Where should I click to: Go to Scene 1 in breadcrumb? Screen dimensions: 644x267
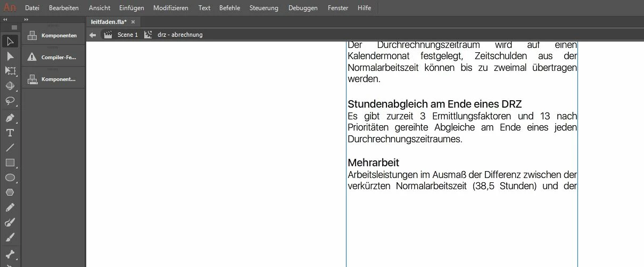[128, 35]
